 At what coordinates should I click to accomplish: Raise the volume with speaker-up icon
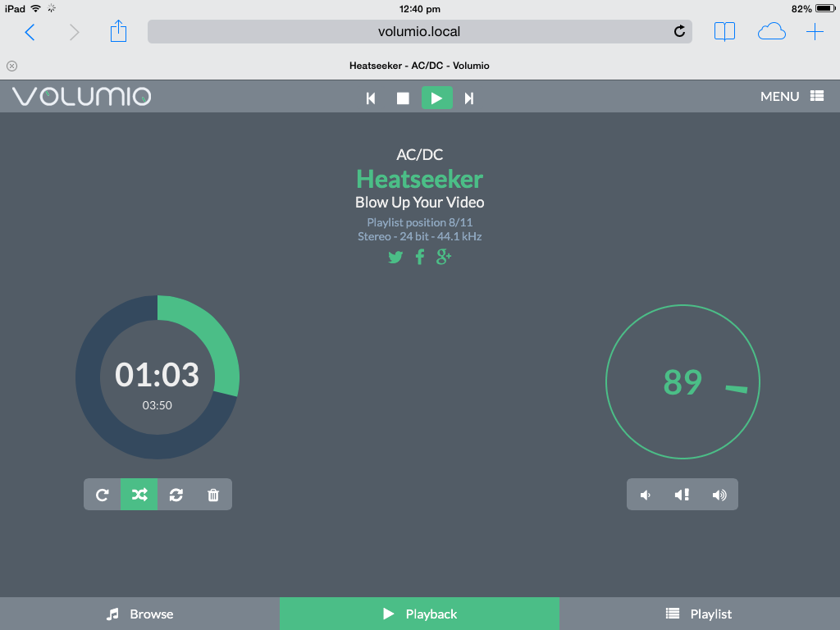719,495
